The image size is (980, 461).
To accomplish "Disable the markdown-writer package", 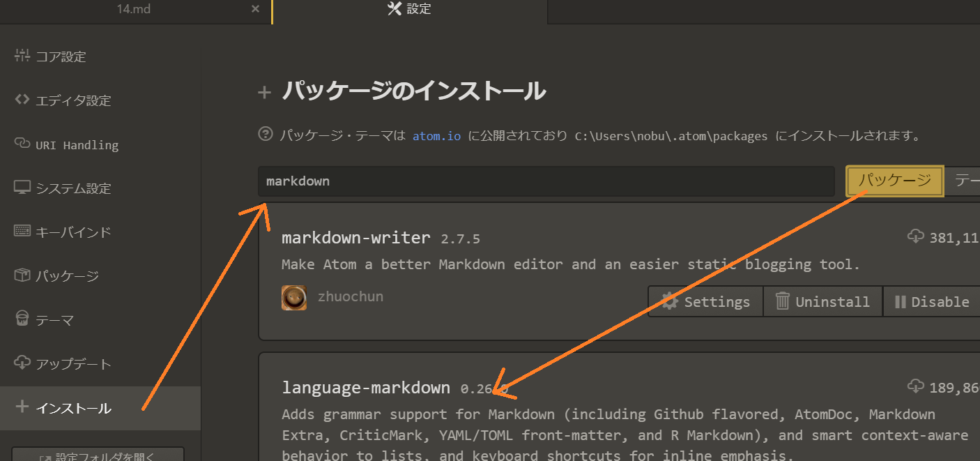I will click(x=931, y=301).
